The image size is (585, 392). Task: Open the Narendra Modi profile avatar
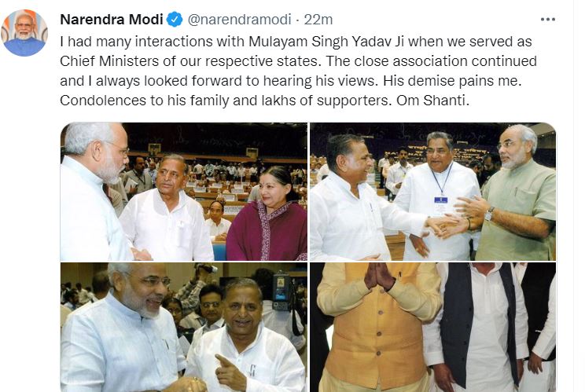click(24, 33)
